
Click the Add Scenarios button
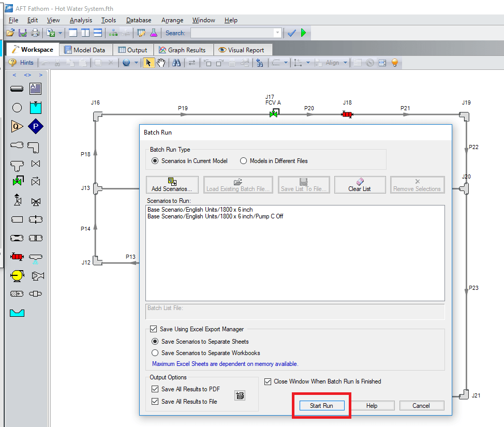click(x=172, y=185)
